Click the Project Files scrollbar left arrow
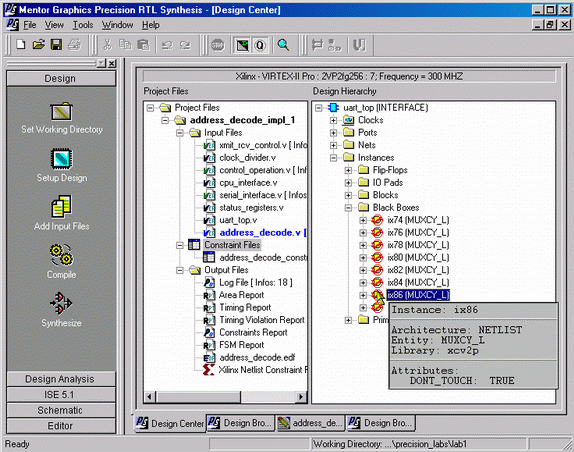The height and width of the screenshot is (452, 574). [150, 397]
